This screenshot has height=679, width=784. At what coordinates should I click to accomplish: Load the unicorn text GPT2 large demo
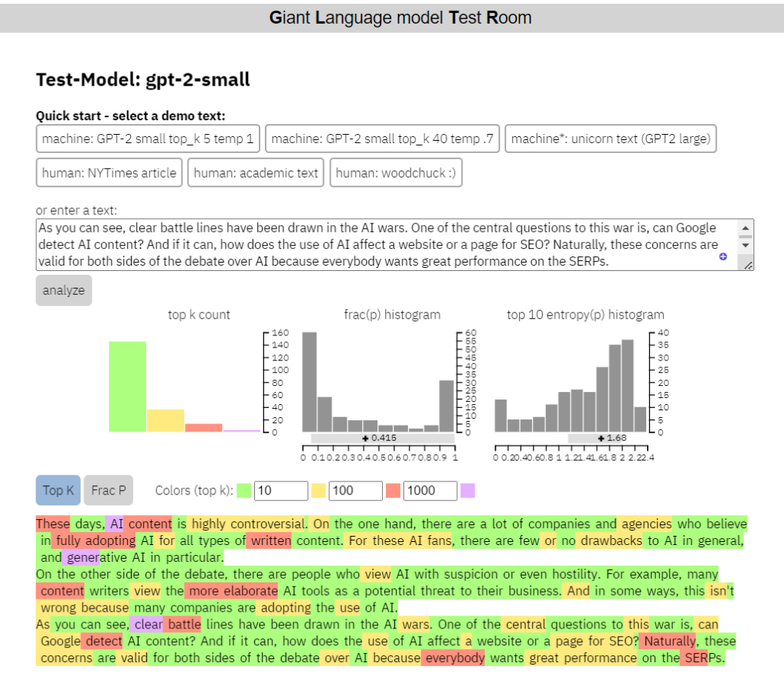click(610, 139)
